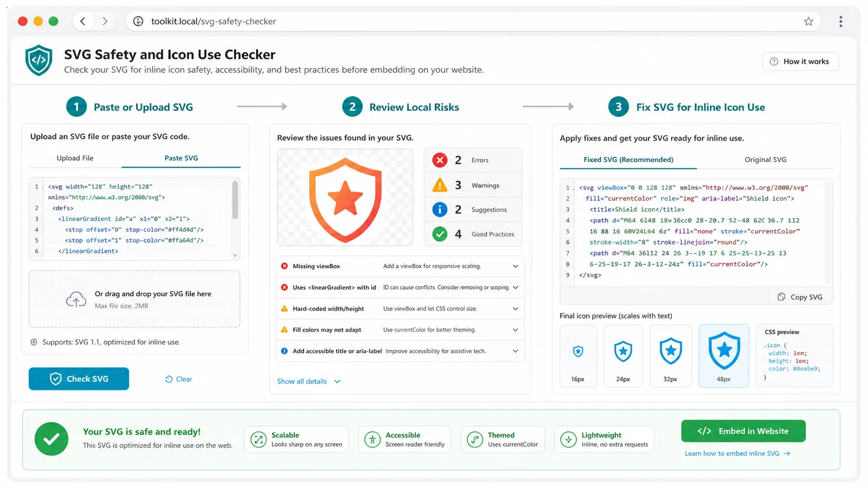This screenshot has width=868, height=488.
Task: Go back with the browser back arrow
Action: point(83,21)
